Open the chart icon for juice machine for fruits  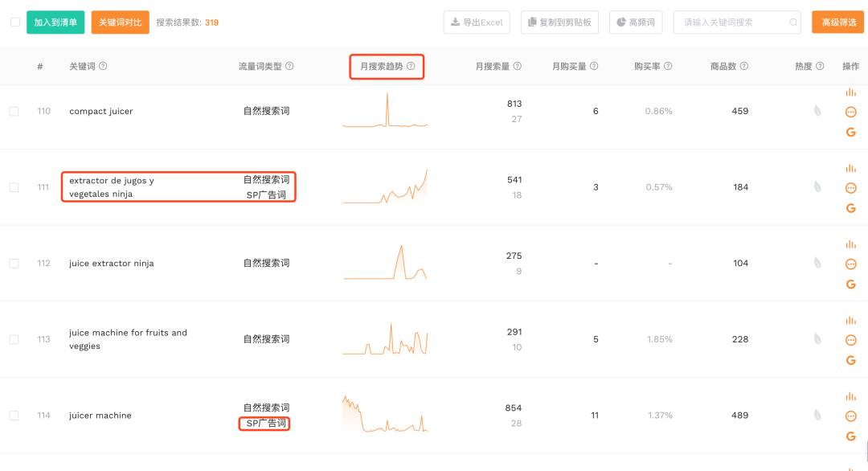(850, 320)
